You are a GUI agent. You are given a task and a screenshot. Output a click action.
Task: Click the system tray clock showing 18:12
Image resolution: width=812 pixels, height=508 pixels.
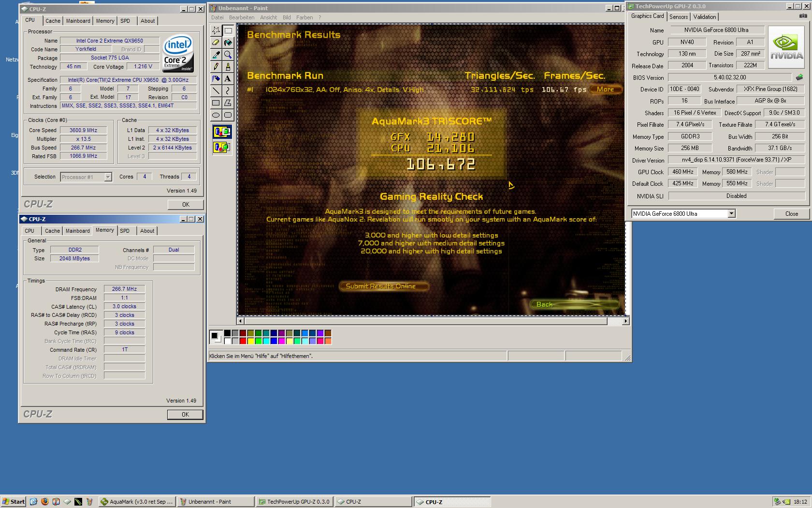click(800, 502)
